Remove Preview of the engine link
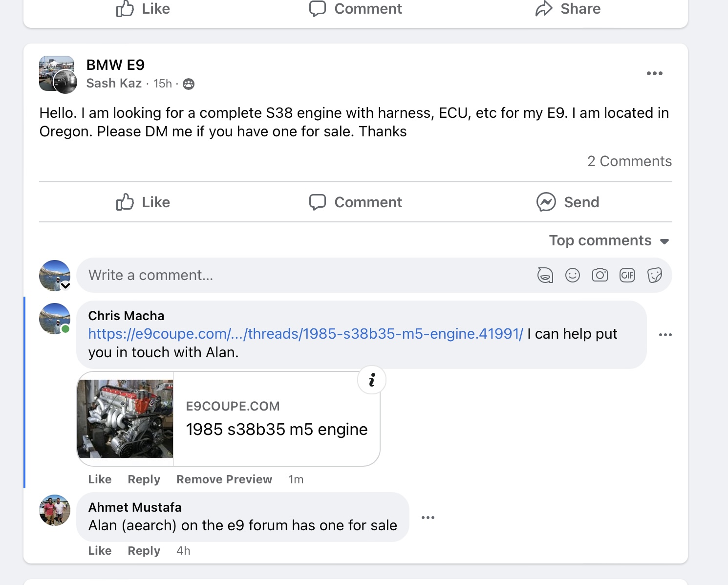 pos(224,479)
